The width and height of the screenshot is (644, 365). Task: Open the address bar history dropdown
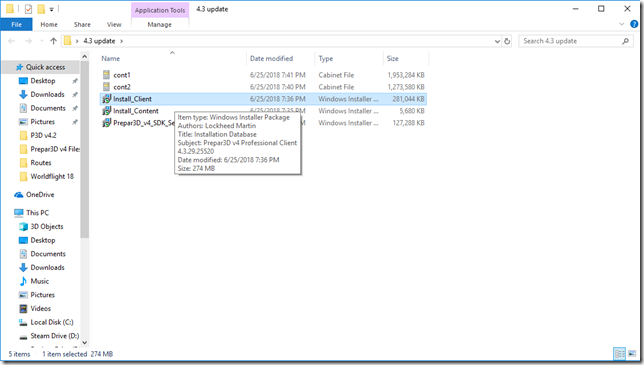(x=497, y=41)
